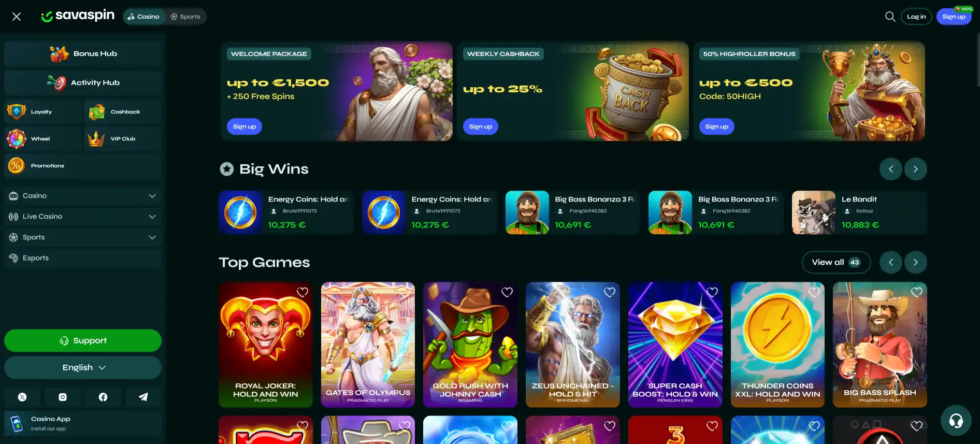
Task: Click View all Top Games button
Action: click(836, 262)
